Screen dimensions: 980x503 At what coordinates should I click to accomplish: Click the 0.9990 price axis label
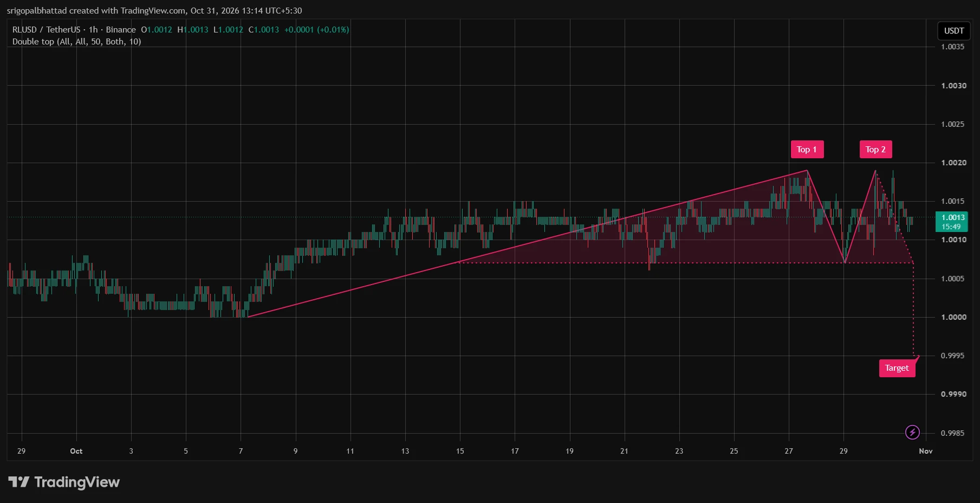[953, 394]
